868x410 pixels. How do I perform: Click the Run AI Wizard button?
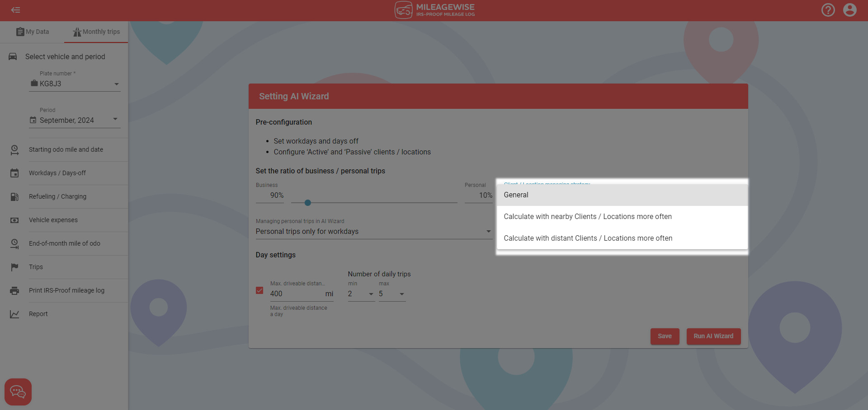tap(713, 336)
